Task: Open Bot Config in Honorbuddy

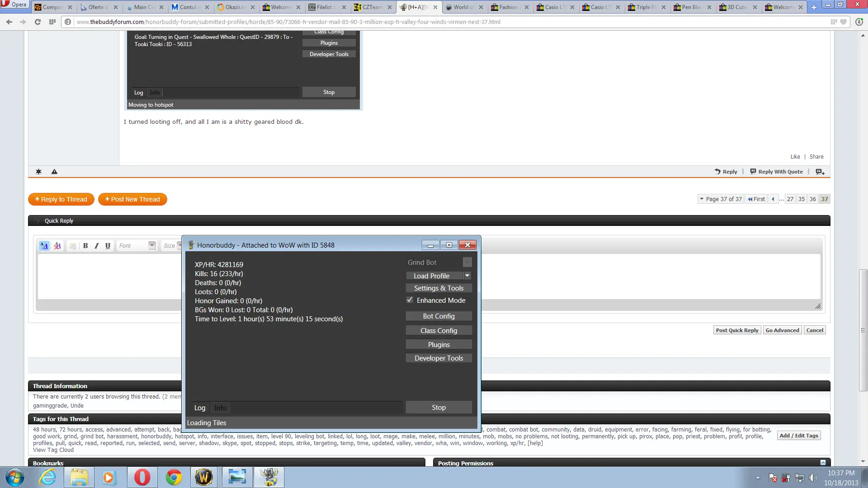Action: coord(439,316)
